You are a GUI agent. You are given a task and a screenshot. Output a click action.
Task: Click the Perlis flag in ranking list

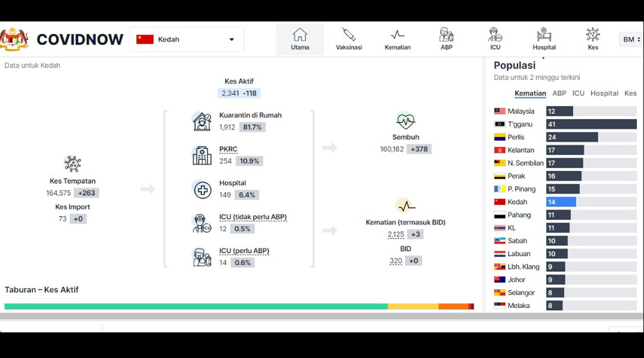click(500, 137)
